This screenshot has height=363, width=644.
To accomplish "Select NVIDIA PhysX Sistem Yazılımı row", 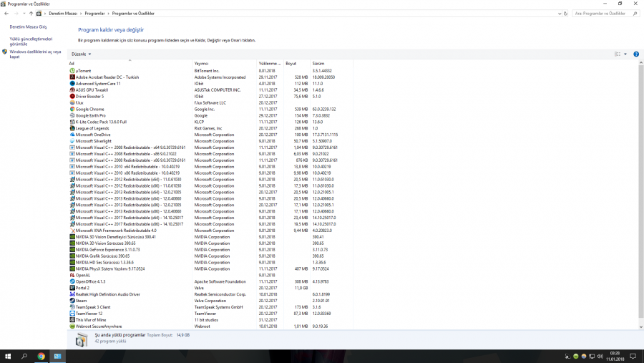I will pyautogui.click(x=210, y=269).
